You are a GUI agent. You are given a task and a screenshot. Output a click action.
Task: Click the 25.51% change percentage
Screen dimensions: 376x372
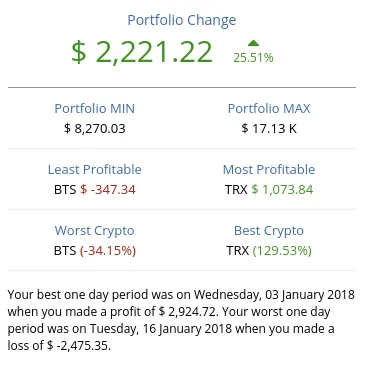click(x=253, y=58)
